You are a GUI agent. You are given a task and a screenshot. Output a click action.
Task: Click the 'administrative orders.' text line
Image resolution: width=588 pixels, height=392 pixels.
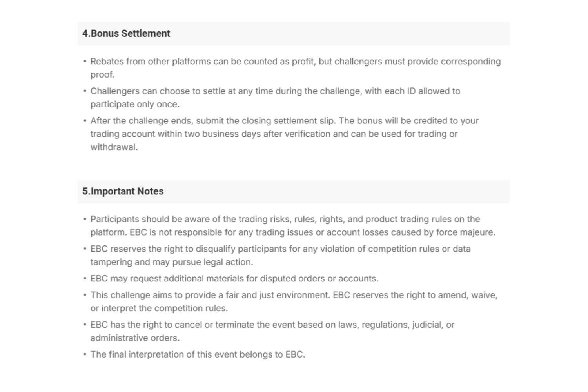[135, 338]
